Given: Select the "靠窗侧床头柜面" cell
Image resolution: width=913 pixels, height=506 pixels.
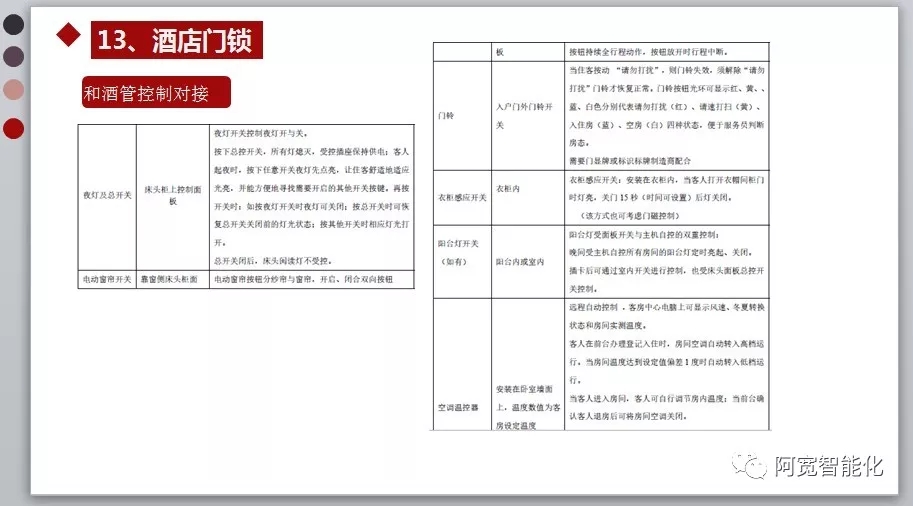Looking at the screenshot, I should pyautogui.click(x=172, y=281).
